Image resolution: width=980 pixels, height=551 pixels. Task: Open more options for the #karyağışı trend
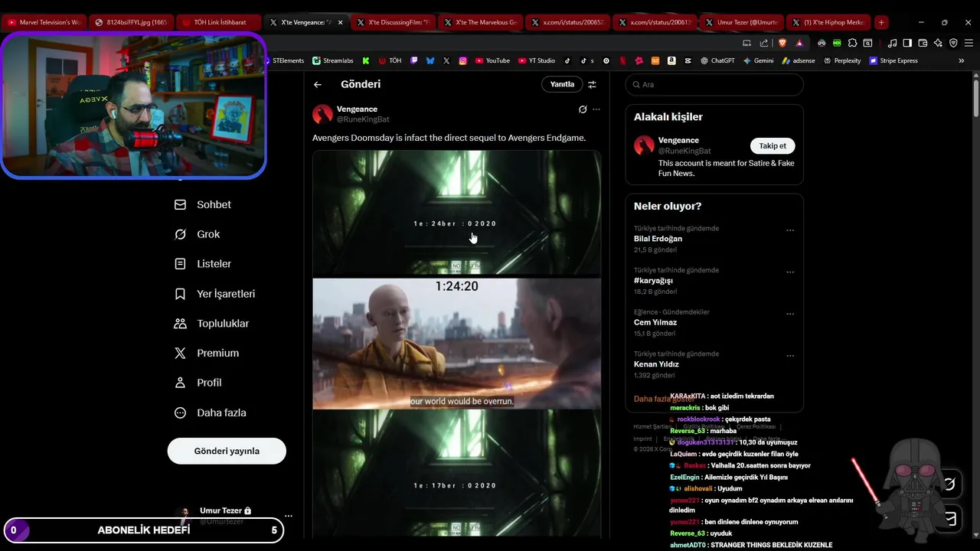coord(790,272)
